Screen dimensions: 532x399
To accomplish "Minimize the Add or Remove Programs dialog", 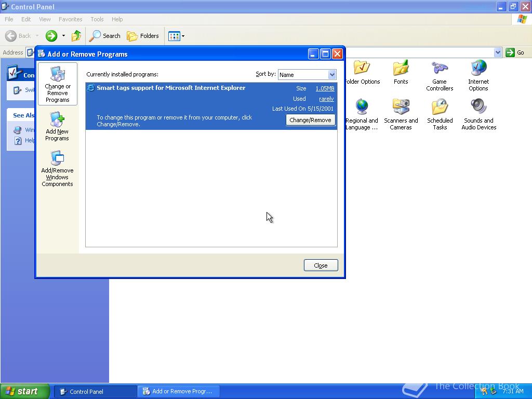I will [313, 54].
